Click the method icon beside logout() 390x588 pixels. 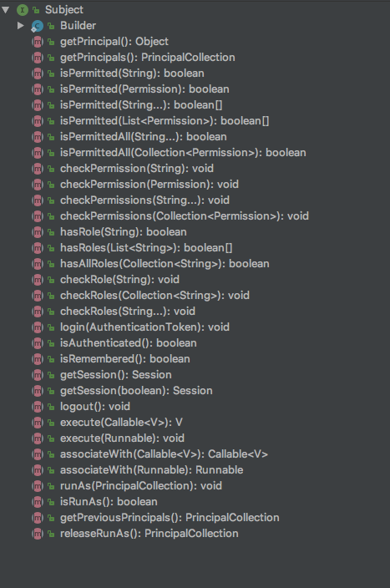[x=38, y=407]
